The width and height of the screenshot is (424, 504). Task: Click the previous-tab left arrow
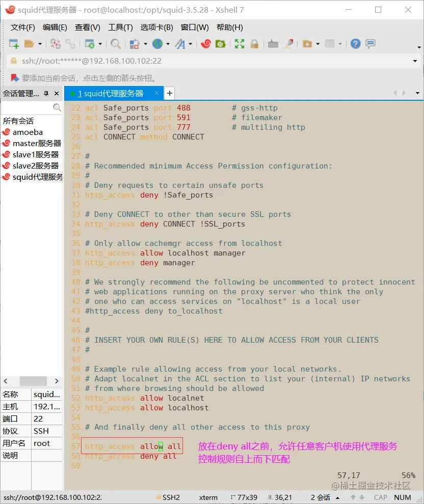[x=395, y=93]
